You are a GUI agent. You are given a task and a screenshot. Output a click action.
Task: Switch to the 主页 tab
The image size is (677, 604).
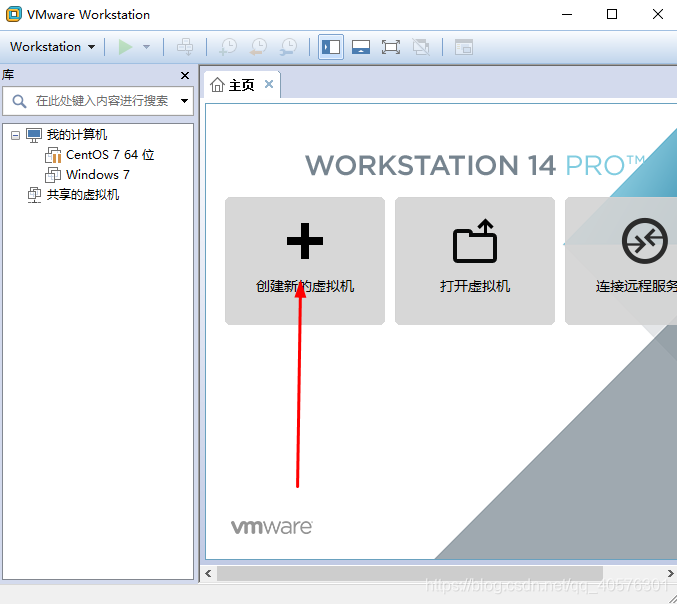[x=241, y=85]
